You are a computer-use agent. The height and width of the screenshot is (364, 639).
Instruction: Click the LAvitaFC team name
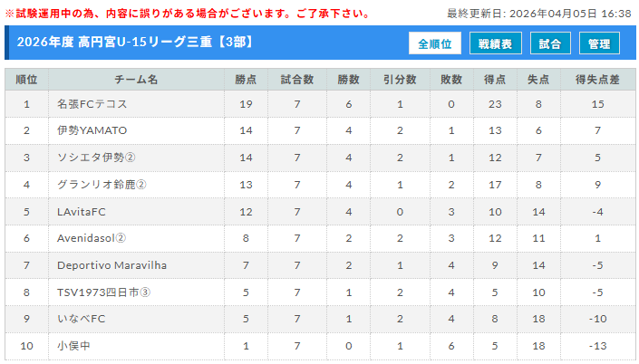pos(83,212)
